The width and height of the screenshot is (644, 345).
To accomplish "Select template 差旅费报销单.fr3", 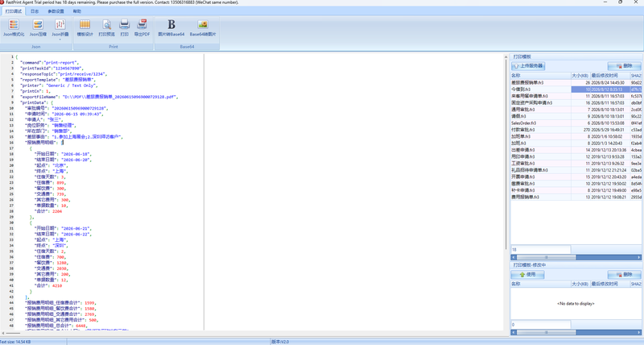I will click(540, 83).
